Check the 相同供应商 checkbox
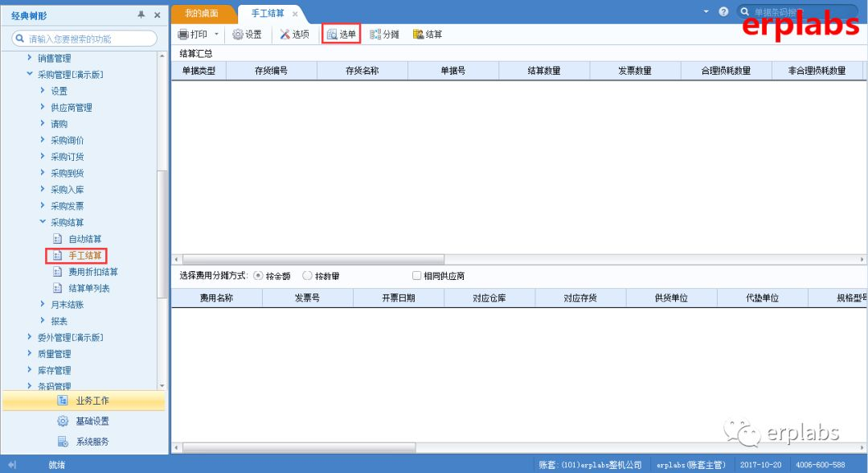Screen dimensions: 868x473 pos(416,275)
